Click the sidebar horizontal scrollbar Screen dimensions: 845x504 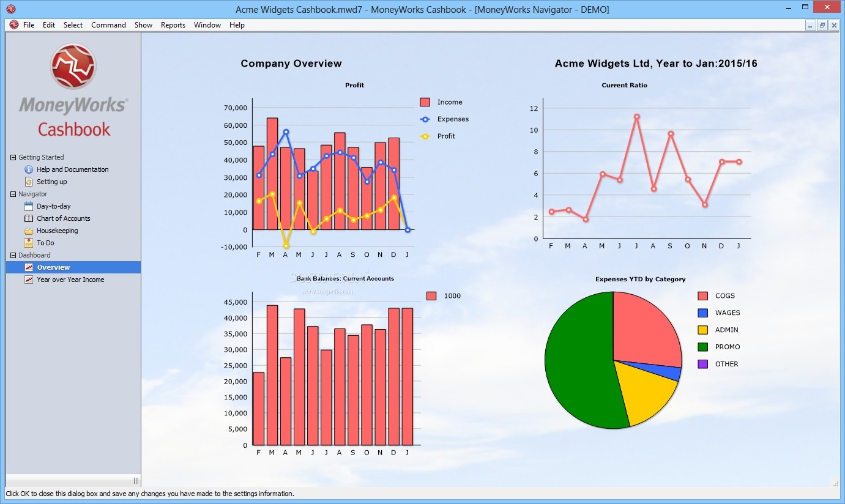[67, 481]
